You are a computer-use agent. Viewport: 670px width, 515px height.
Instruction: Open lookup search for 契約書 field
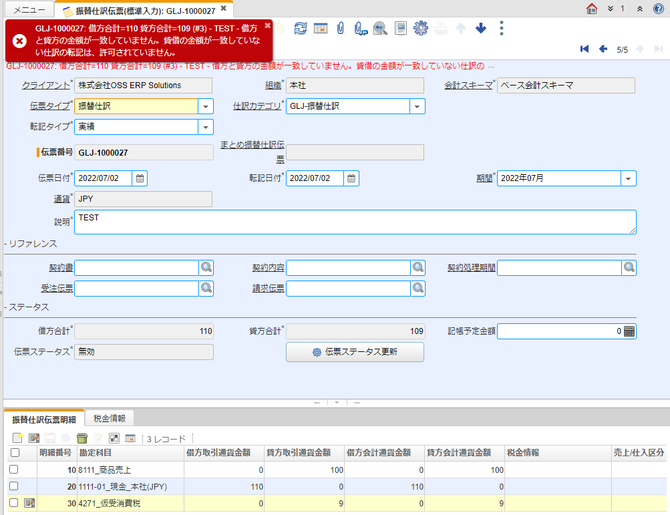click(206, 268)
